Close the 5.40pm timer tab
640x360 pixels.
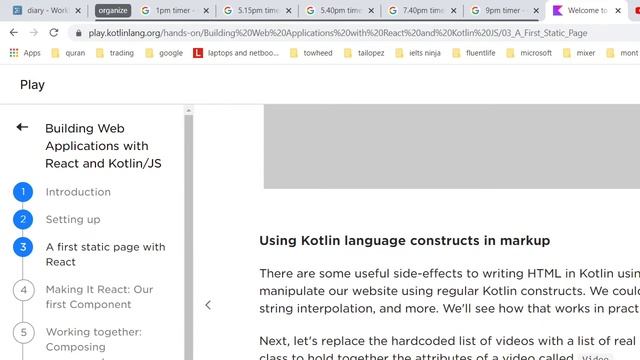(371, 11)
